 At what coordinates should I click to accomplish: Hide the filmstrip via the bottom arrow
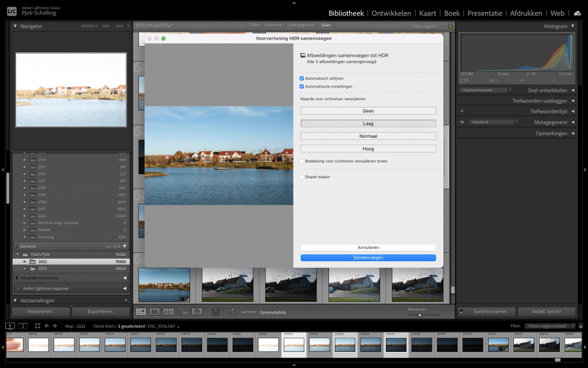pos(294,365)
